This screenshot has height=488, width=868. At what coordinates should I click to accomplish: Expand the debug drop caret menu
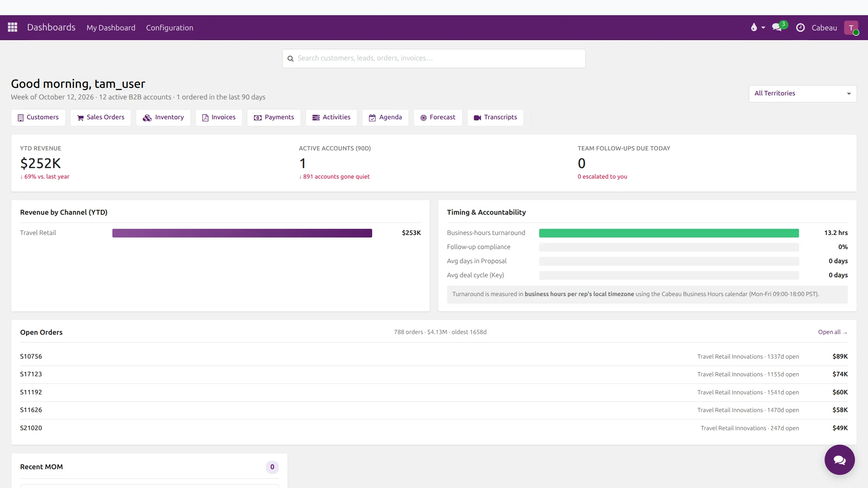click(x=763, y=28)
